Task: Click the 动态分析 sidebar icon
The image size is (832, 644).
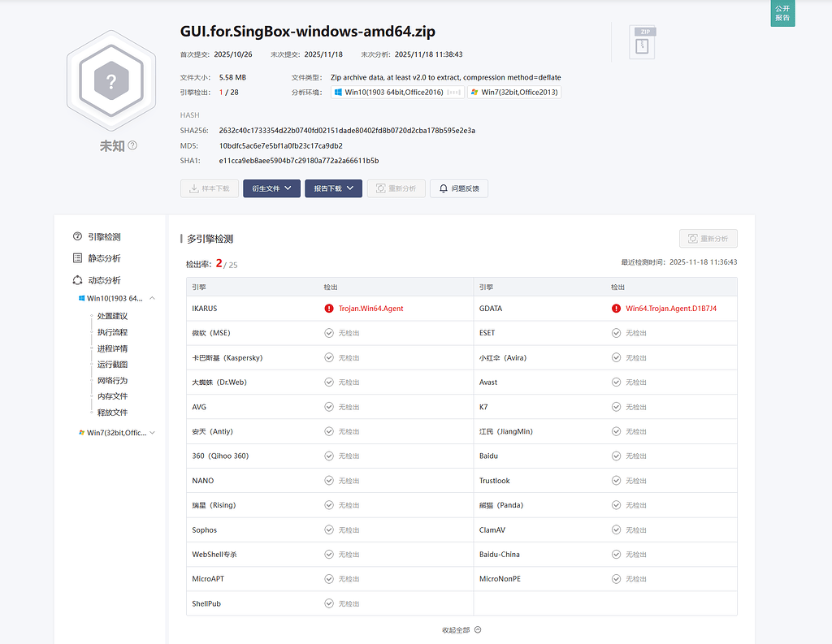Action: (77, 279)
